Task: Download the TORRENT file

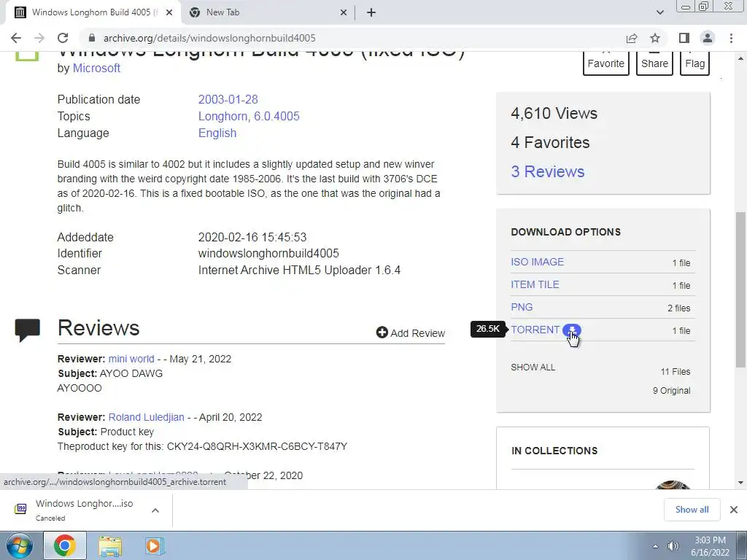Action: [535, 330]
